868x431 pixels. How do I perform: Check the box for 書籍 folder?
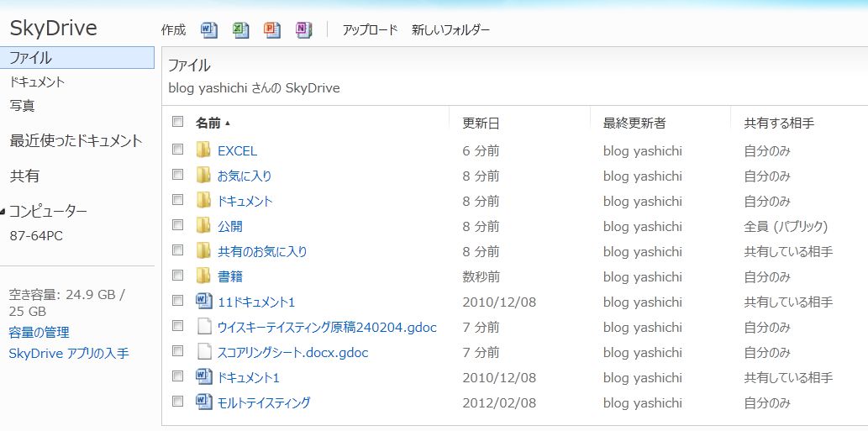(x=177, y=275)
